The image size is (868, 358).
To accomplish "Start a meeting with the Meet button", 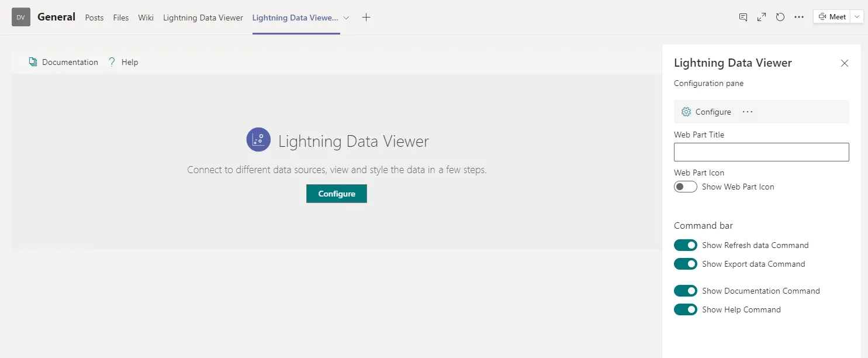I will (x=832, y=16).
